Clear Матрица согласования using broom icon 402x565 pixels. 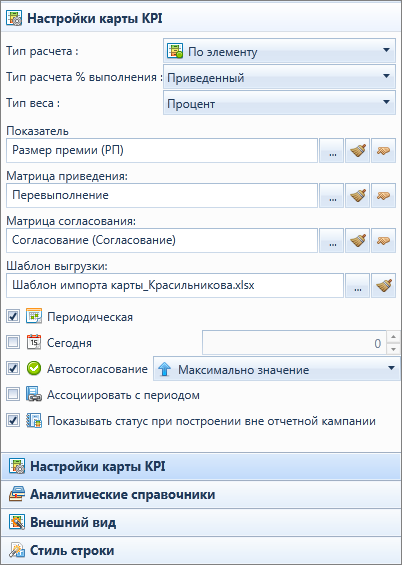point(357,240)
